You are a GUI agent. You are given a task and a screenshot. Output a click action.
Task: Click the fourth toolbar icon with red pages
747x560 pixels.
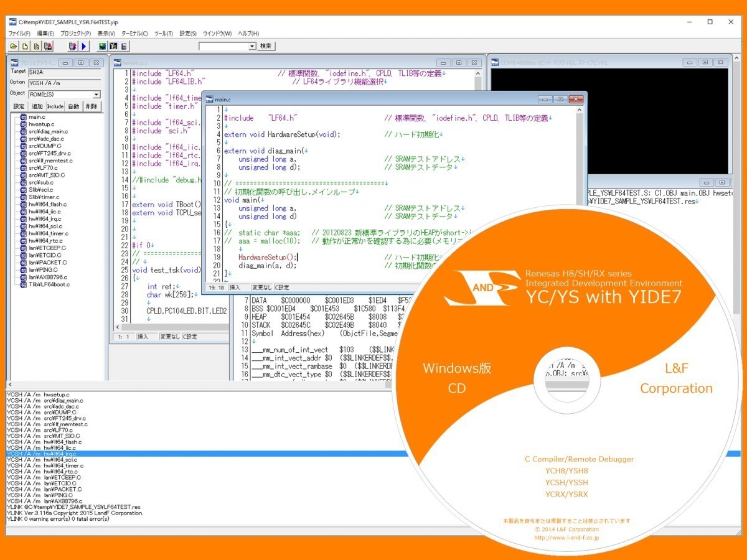coord(48,46)
